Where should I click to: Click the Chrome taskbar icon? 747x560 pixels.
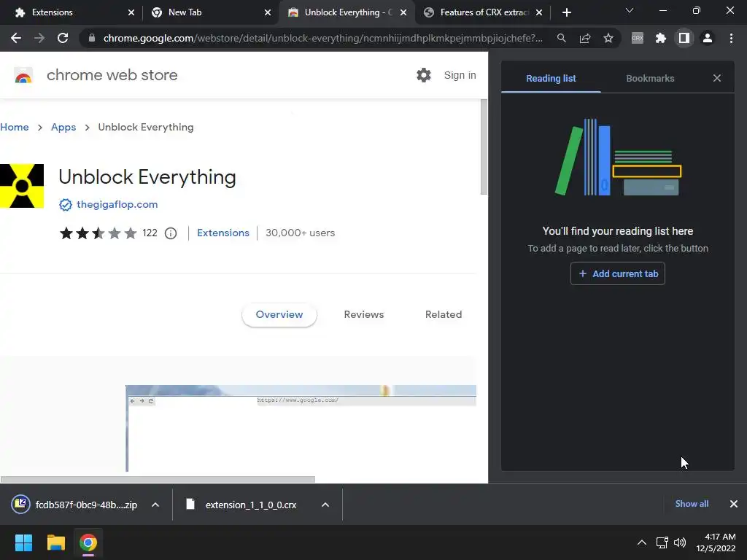(x=88, y=542)
